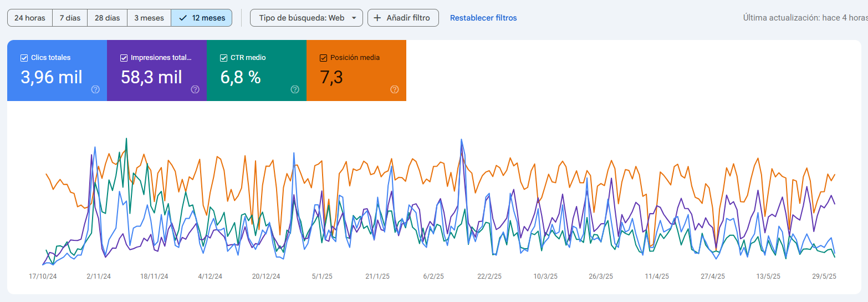The height and width of the screenshot is (302, 868).
Task: Choose the 28 días date range
Action: (107, 18)
